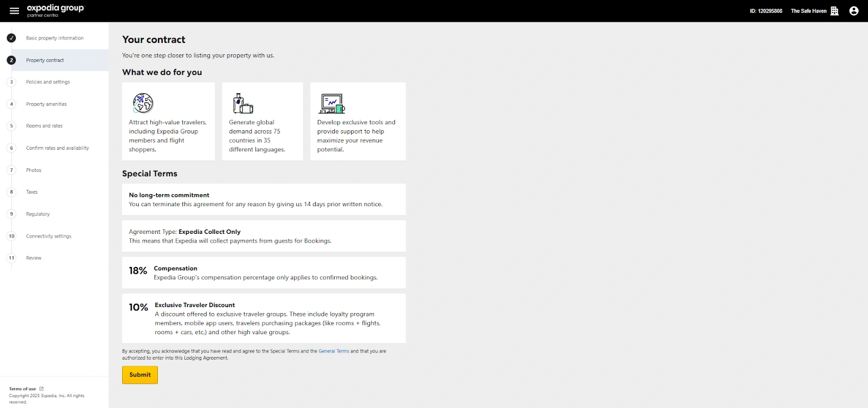Click the Compensation title

point(175,268)
